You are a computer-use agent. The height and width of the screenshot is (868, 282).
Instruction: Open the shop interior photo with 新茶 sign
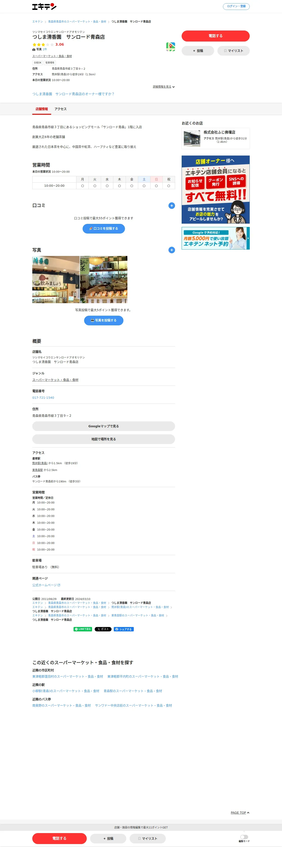point(104,279)
